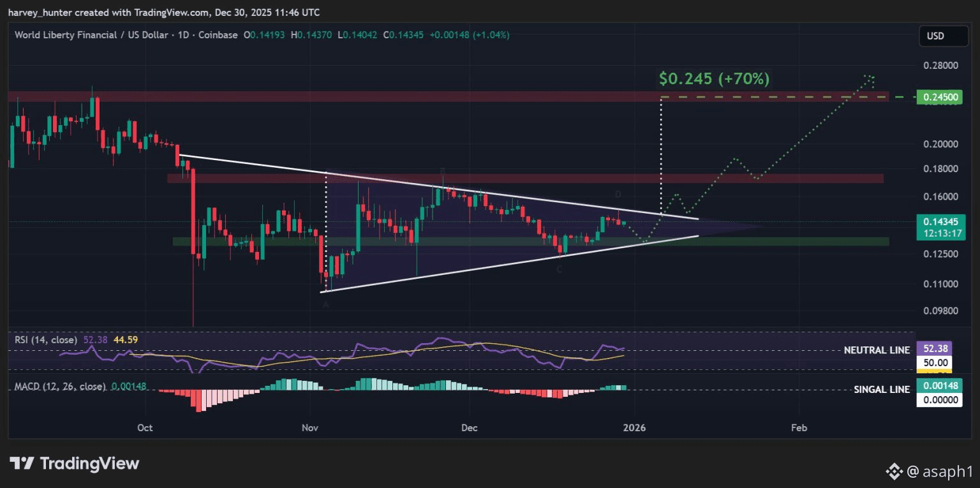Screen dimensions: 980x488
Task: Click the MACD (12, 26, close) indicator title
Action: point(60,387)
